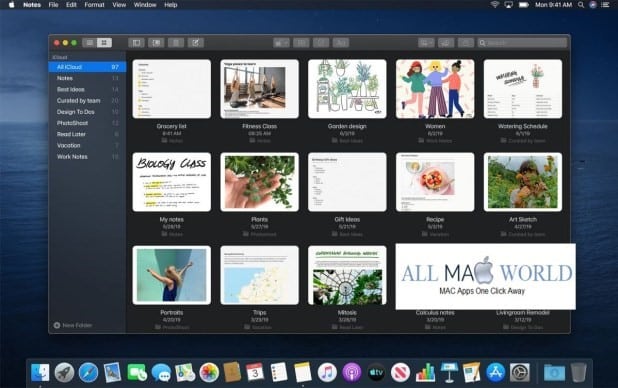Screen dimensions: 618x388
Task: Insert a table with toolbar icon
Action: click(x=301, y=43)
